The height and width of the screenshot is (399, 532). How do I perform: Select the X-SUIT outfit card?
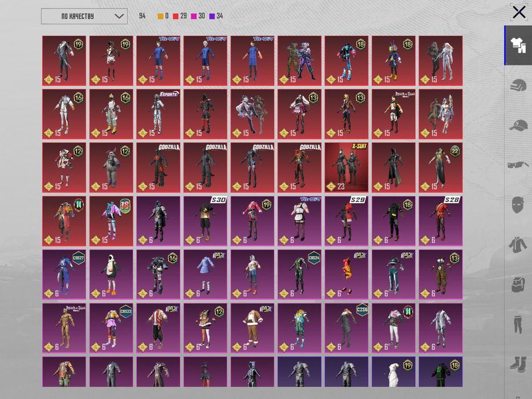pyautogui.click(x=347, y=167)
